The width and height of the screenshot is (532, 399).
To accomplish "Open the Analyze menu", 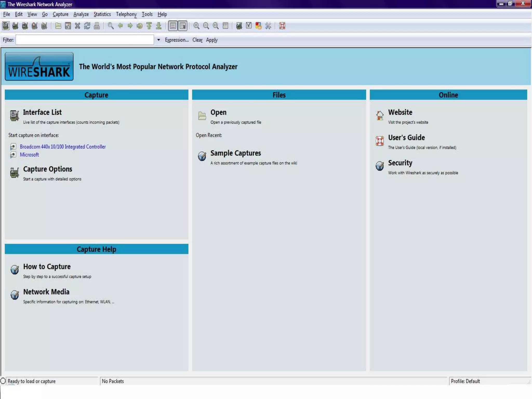I will 81,14.
